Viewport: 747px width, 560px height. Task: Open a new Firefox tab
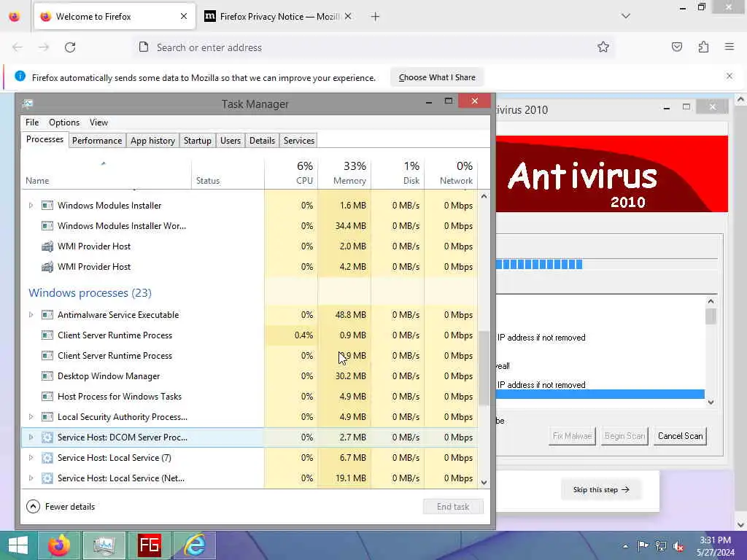tap(376, 17)
